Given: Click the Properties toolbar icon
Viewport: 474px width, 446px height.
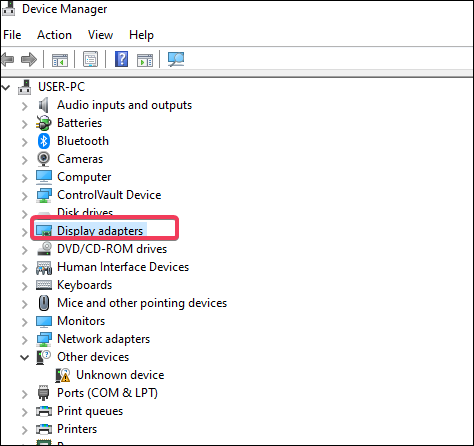Looking at the screenshot, I should coord(90,59).
